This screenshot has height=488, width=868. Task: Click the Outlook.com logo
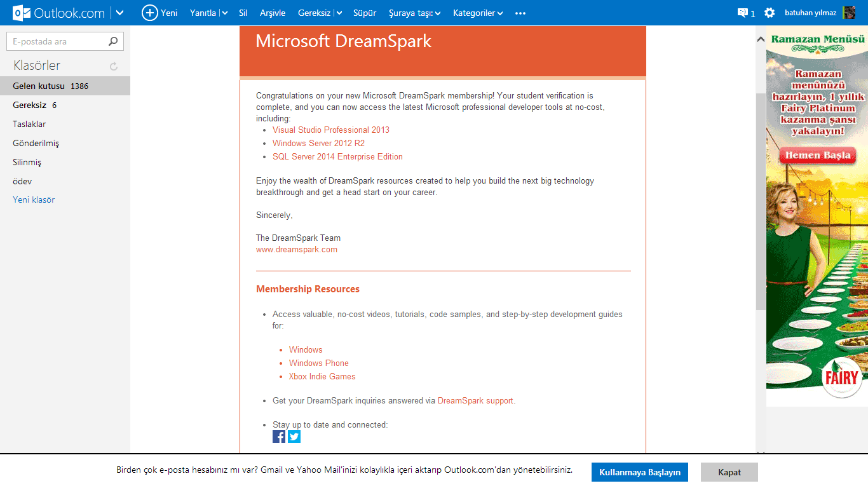pyautogui.click(x=59, y=13)
